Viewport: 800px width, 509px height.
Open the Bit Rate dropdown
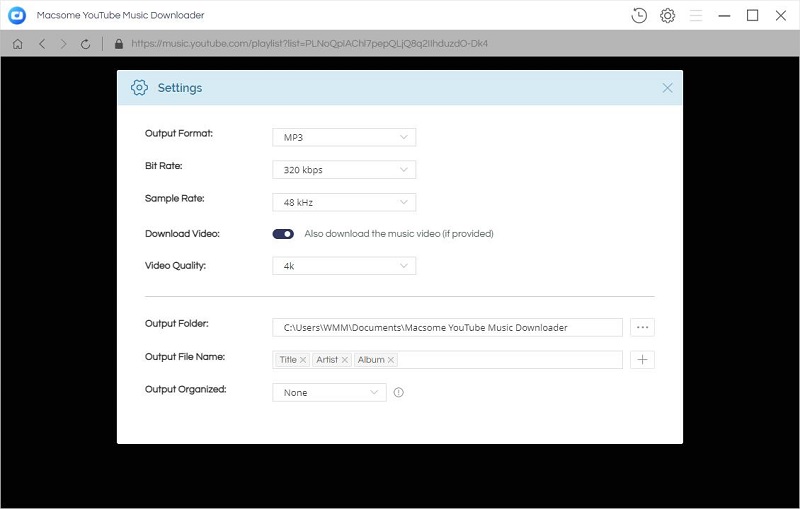pyautogui.click(x=344, y=170)
